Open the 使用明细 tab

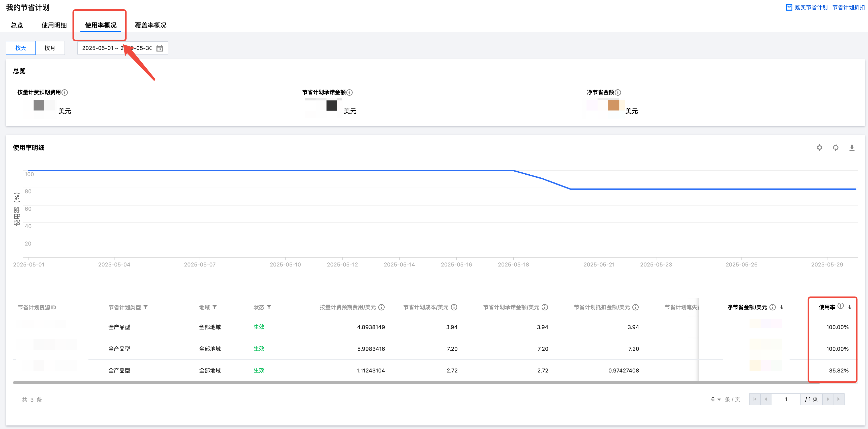point(54,25)
